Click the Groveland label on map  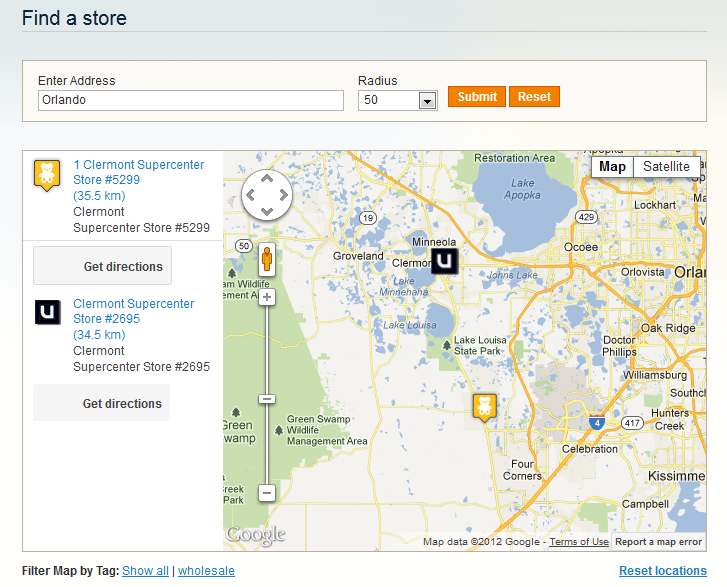coord(358,256)
